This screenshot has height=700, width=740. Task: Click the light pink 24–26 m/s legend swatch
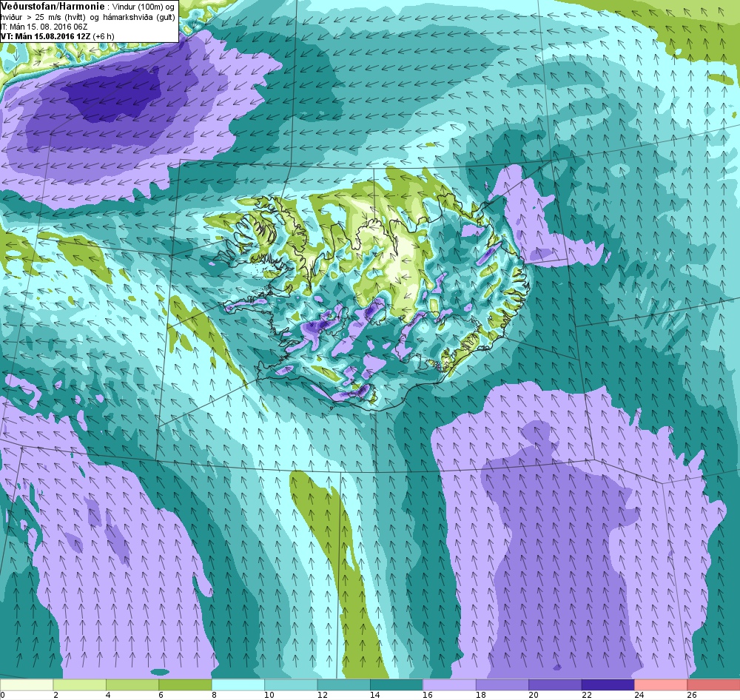point(661,685)
